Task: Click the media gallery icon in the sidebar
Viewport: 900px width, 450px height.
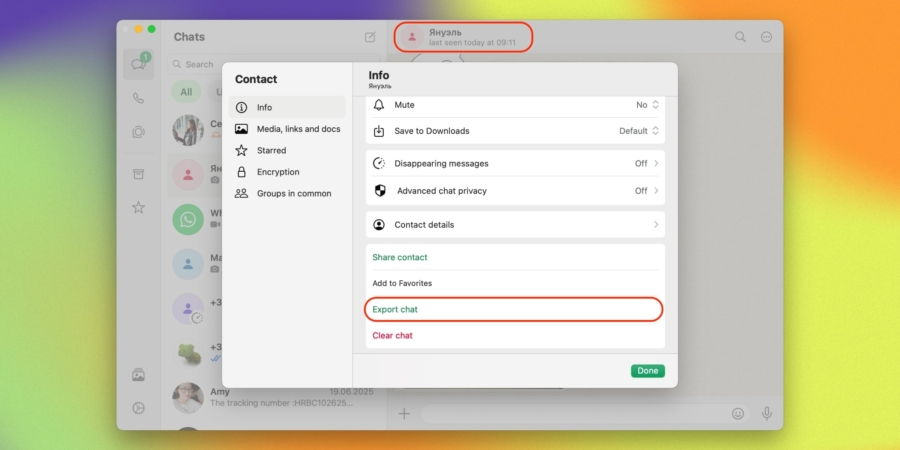Action: pyautogui.click(x=138, y=375)
